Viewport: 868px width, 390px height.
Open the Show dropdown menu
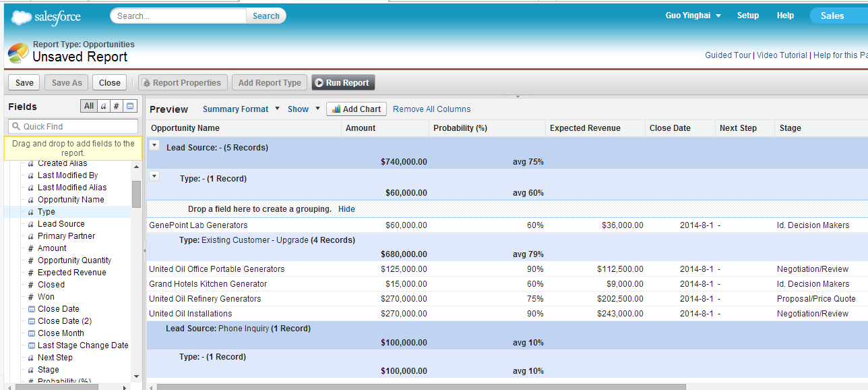304,109
